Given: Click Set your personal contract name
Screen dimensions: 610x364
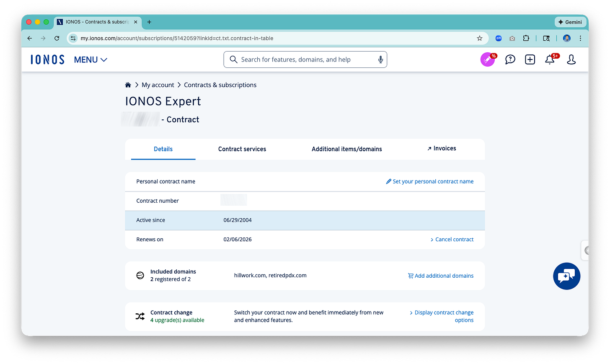Looking at the screenshot, I should tap(430, 181).
